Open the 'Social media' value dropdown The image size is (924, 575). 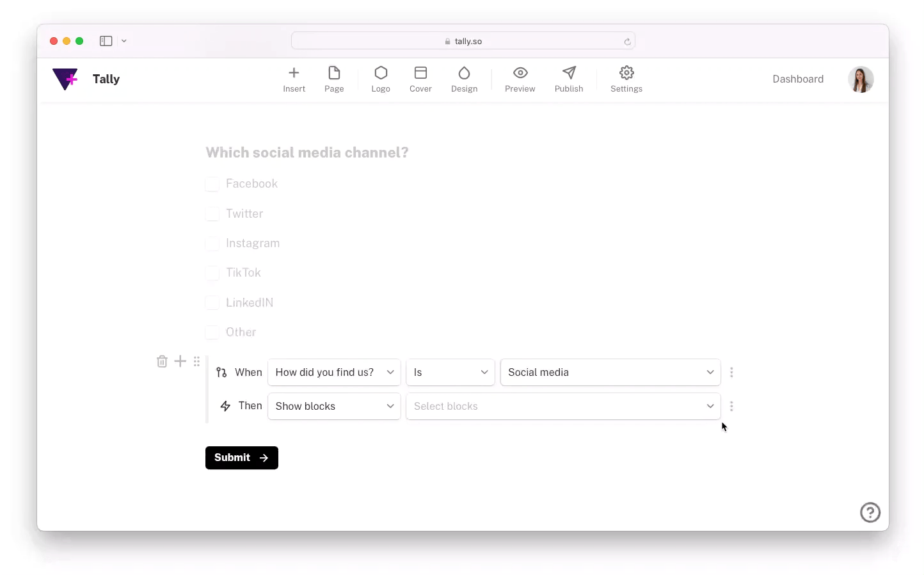pyautogui.click(x=610, y=372)
